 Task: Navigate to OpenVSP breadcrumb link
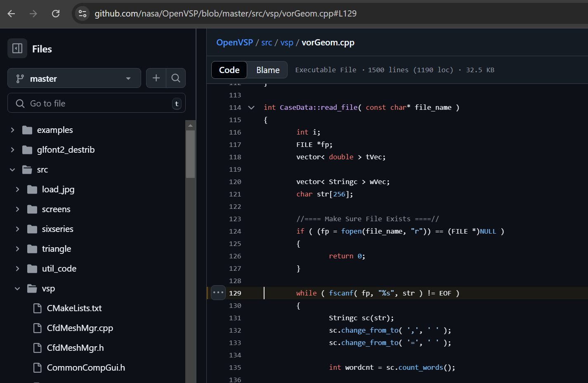pos(235,43)
